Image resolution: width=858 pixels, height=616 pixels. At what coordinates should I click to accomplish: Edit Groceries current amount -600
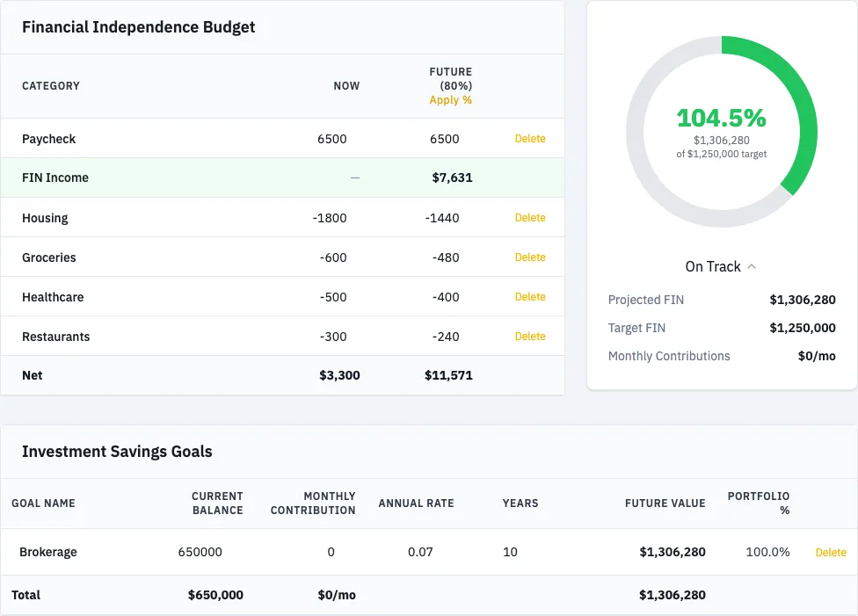(x=333, y=257)
